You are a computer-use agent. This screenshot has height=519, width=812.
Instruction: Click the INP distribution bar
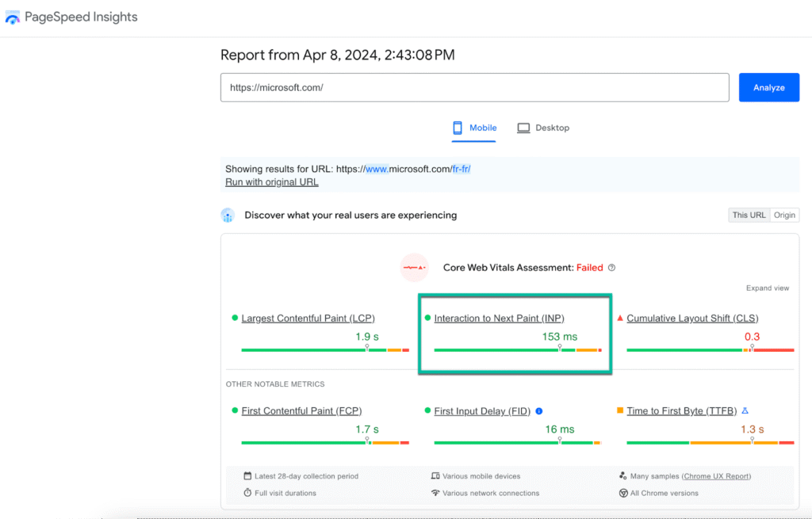[518, 350]
